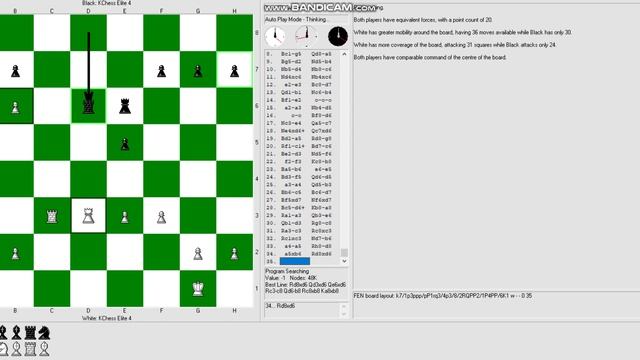The image size is (640, 360).
Task: Click white's move 16 'o-o' in list
Action: point(295,116)
